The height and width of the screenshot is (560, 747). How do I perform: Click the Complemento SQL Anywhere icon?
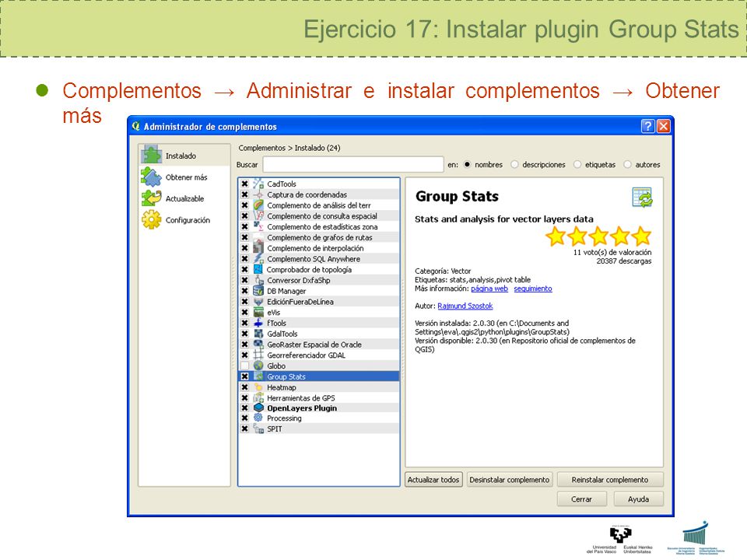(258, 259)
